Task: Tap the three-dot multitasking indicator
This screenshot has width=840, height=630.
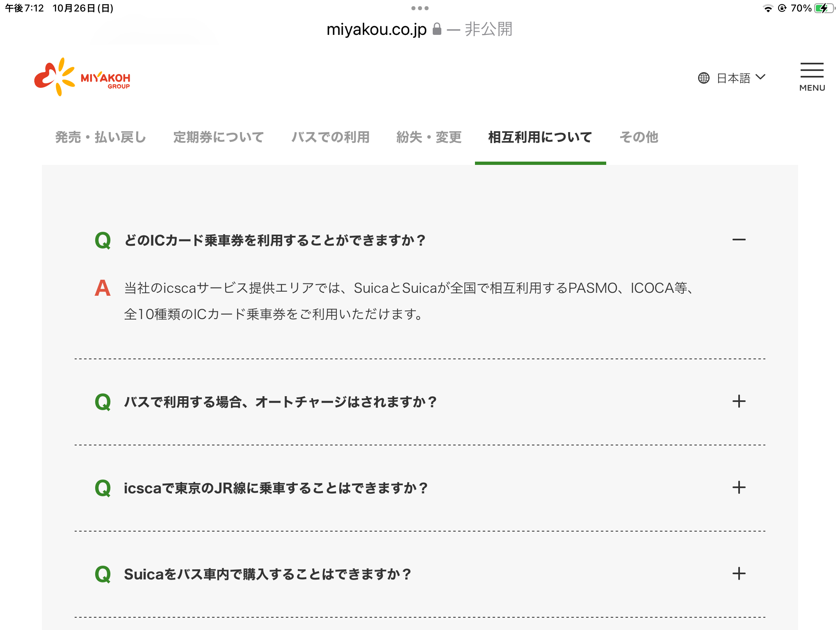Action: pyautogui.click(x=420, y=8)
